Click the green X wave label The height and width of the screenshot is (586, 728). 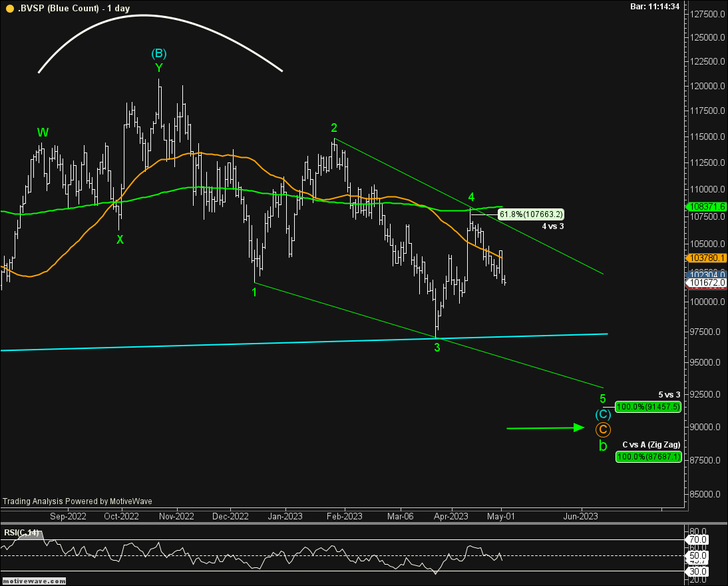120,240
